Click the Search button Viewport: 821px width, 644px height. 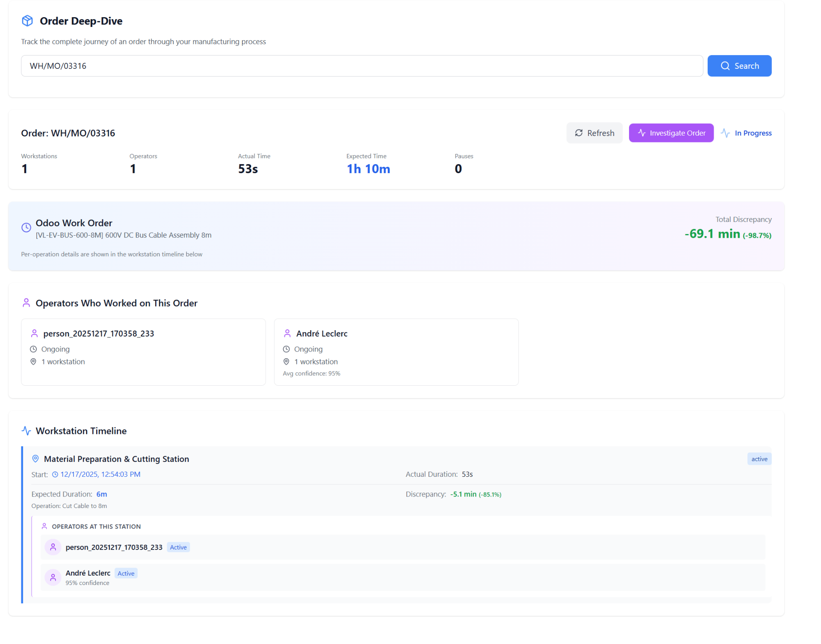[739, 66]
